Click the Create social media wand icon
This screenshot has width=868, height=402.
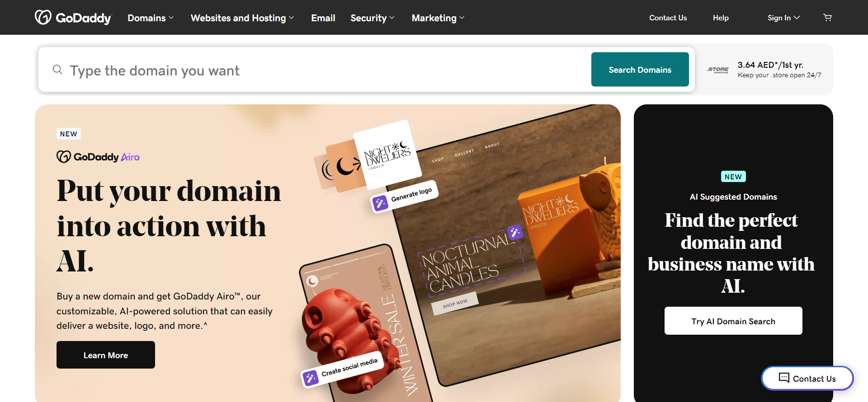click(311, 378)
